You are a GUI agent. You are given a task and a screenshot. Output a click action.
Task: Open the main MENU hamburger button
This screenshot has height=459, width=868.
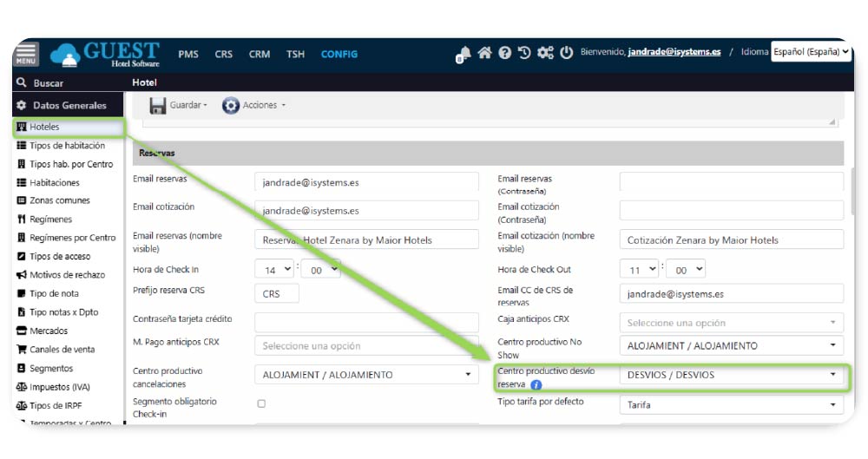coord(26,54)
